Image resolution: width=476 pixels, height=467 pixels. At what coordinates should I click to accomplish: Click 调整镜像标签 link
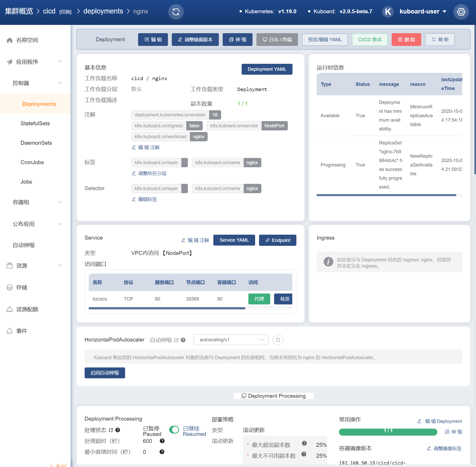[444, 449]
